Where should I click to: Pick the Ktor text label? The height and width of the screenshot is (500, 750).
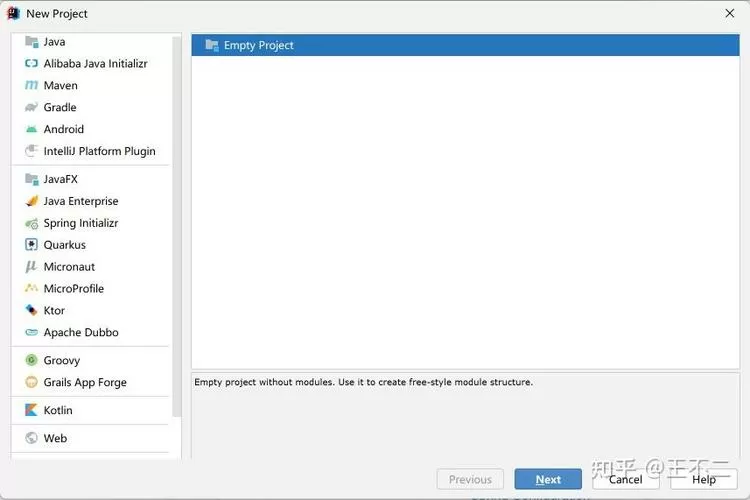[54, 311]
